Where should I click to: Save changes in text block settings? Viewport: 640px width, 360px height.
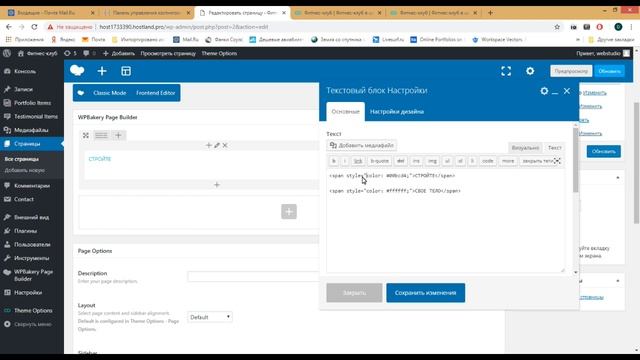[425, 293]
